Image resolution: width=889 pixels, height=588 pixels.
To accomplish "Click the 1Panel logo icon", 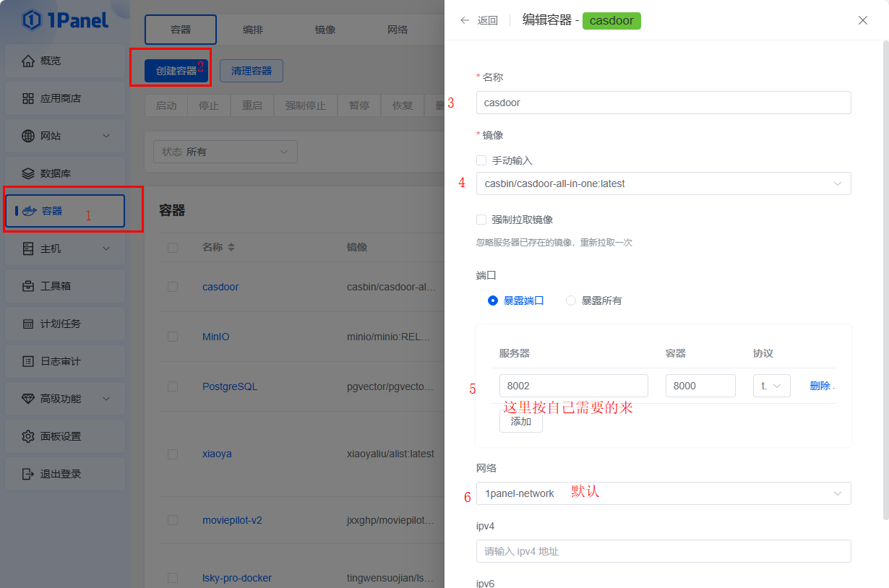I will coord(32,20).
